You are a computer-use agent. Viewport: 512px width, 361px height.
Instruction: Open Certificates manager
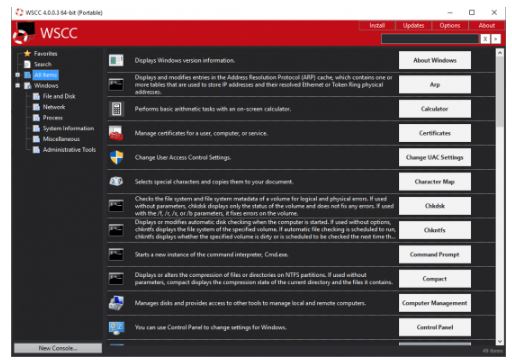coord(435,133)
